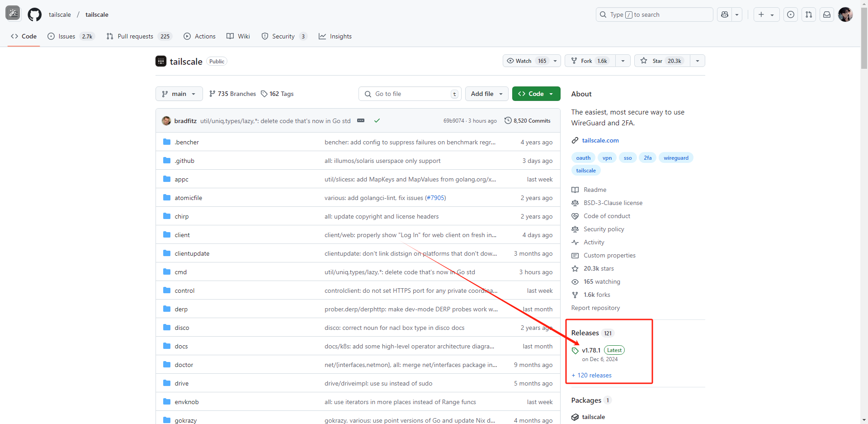Open the tailscale.com website link
Screen dimensions: 868x424
(600, 140)
